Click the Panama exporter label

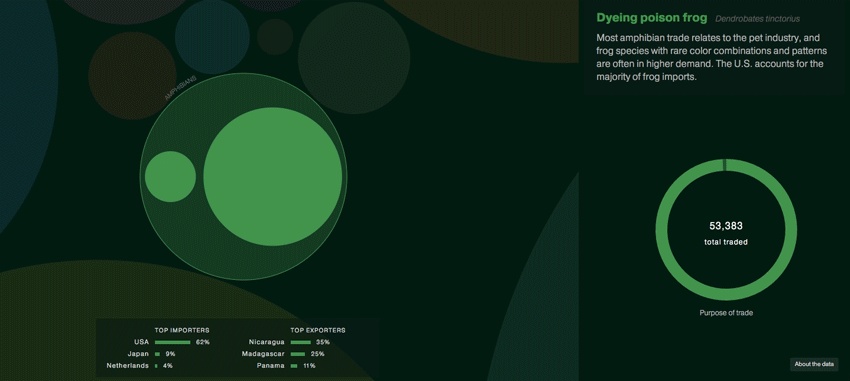[271, 366]
